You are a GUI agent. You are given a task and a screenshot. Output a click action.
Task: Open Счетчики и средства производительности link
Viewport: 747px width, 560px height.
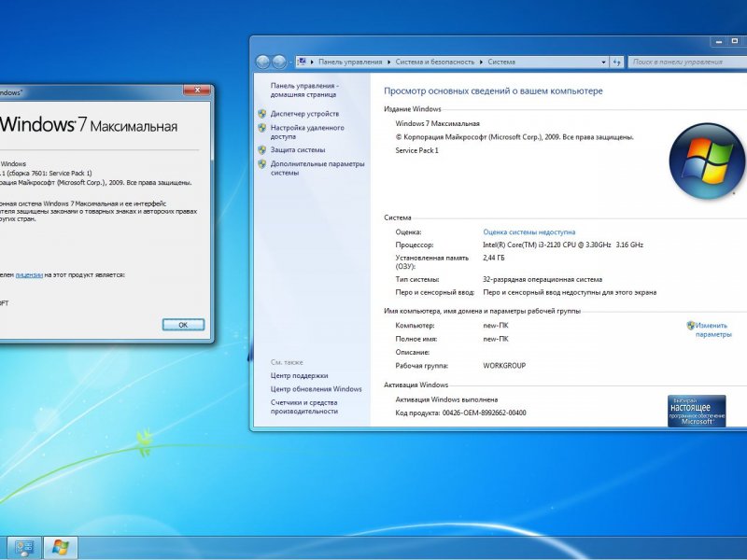(304, 407)
